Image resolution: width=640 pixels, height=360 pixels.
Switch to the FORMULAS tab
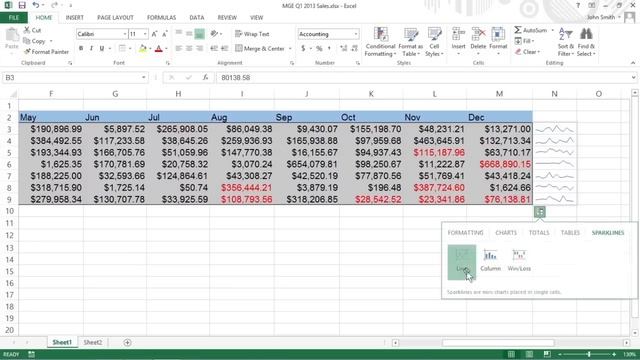(x=162, y=18)
